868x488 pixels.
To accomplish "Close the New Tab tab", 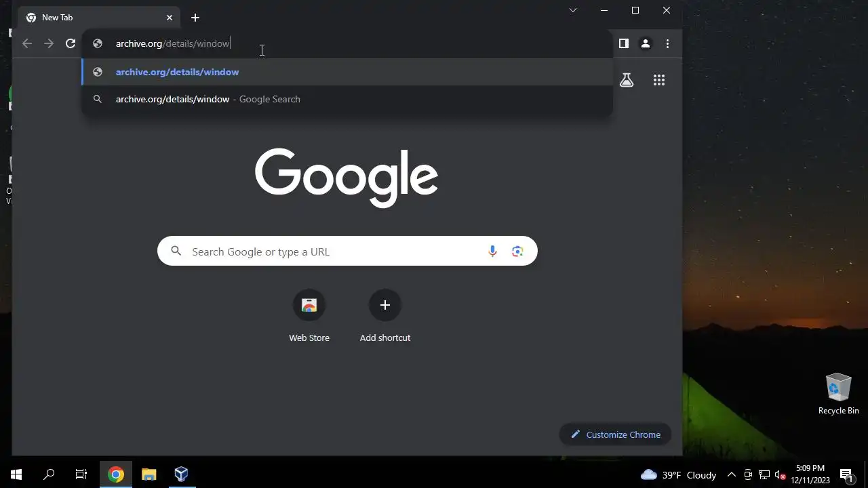I will pos(170,18).
